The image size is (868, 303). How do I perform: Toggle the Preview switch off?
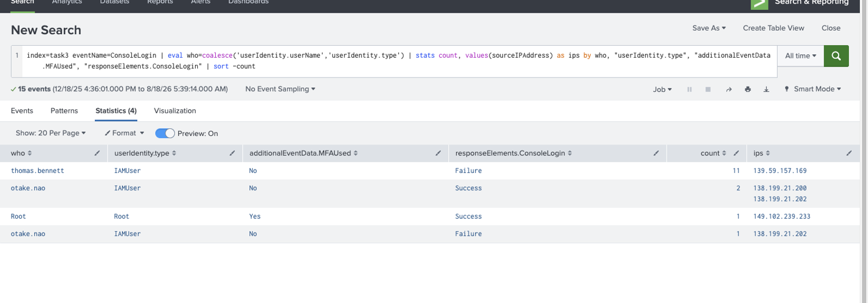(165, 133)
